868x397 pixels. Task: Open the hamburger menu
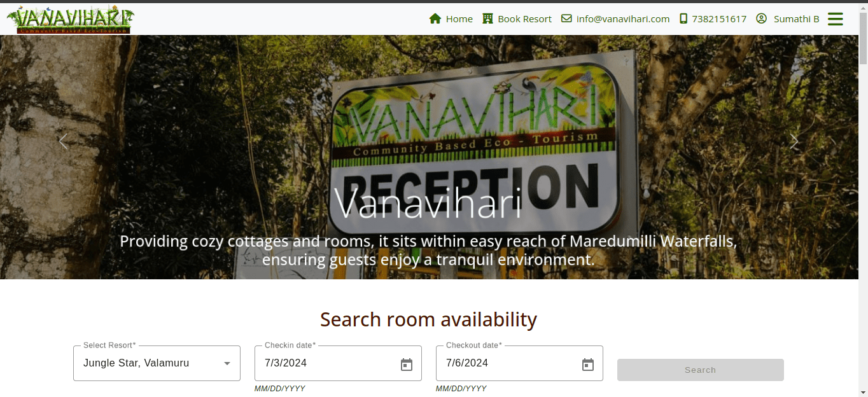[x=836, y=19]
